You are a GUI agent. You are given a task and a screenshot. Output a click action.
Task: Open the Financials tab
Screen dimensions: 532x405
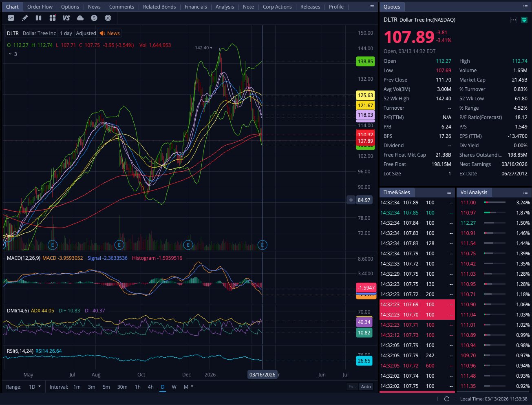click(195, 7)
